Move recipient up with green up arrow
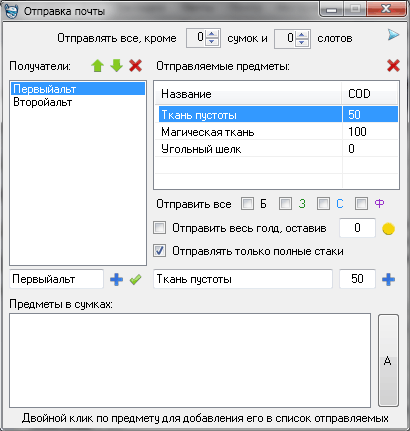This screenshot has width=410, height=431. click(x=97, y=66)
